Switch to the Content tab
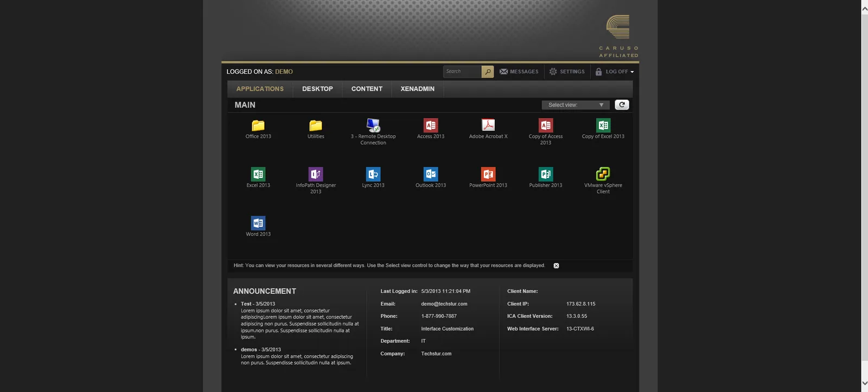The width and height of the screenshot is (868, 392). 367,89
